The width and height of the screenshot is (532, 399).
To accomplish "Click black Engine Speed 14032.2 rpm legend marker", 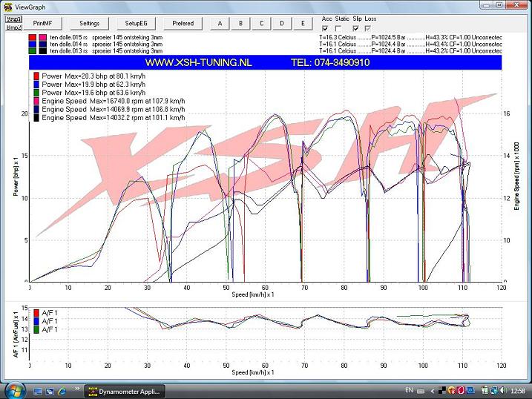I will coord(36,118).
